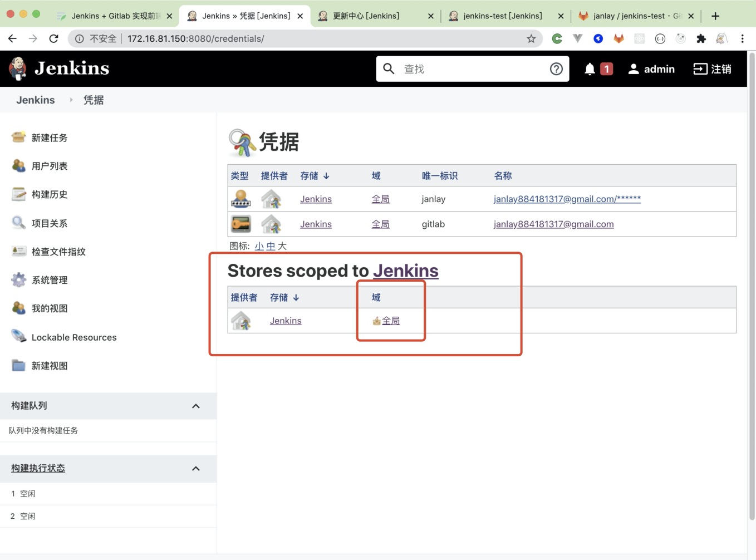The width and height of the screenshot is (756, 560).
Task: Click the SSH key type icon for gitlab
Action: click(x=240, y=224)
